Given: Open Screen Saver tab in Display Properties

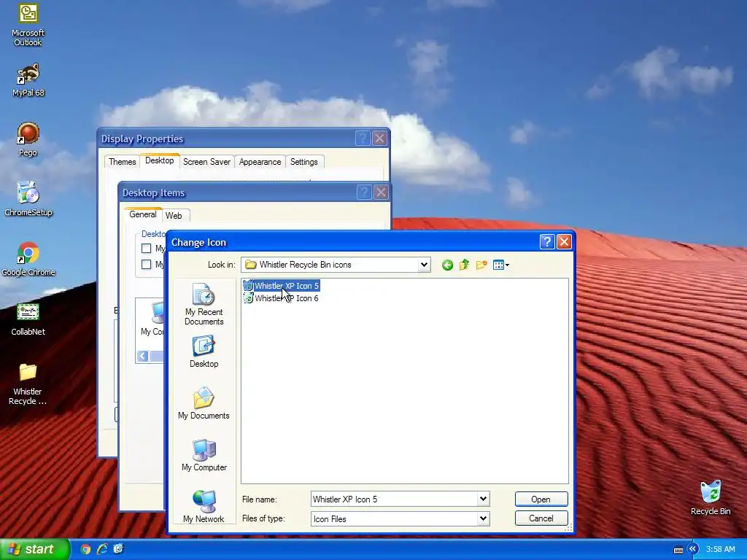Looking at the screenshot, I should pos(206,162).
